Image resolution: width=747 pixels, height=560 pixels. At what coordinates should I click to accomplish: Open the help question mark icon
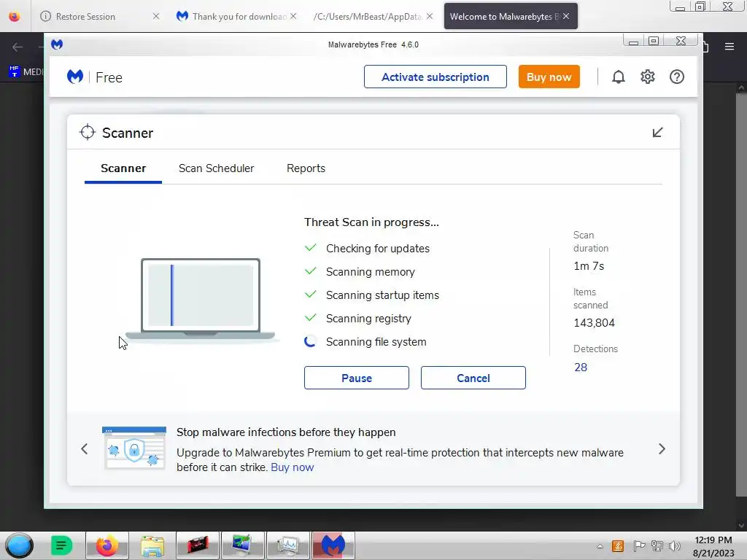676,77
